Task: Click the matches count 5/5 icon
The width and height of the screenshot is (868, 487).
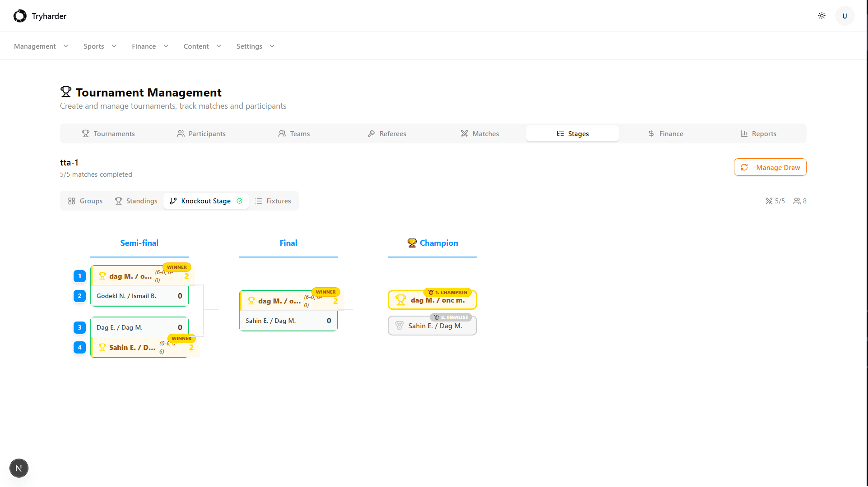Action: [x=769, y=201]
